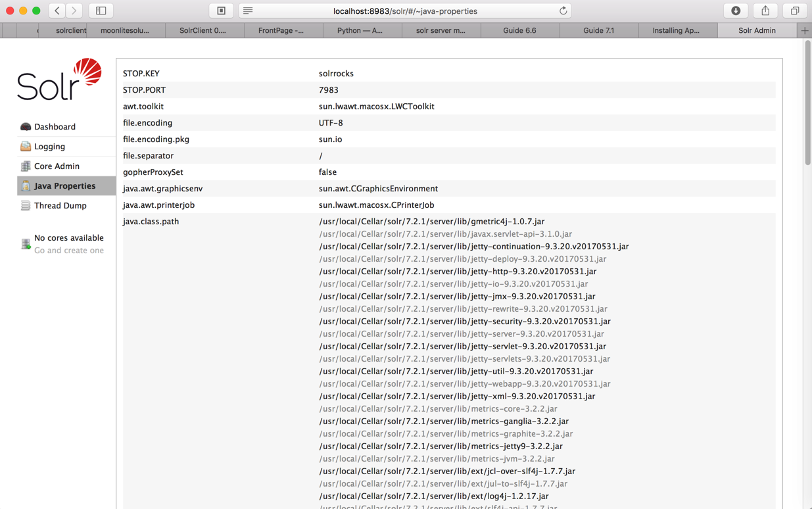
Task: Select the Python tab
Action: [x=360, y=30]
